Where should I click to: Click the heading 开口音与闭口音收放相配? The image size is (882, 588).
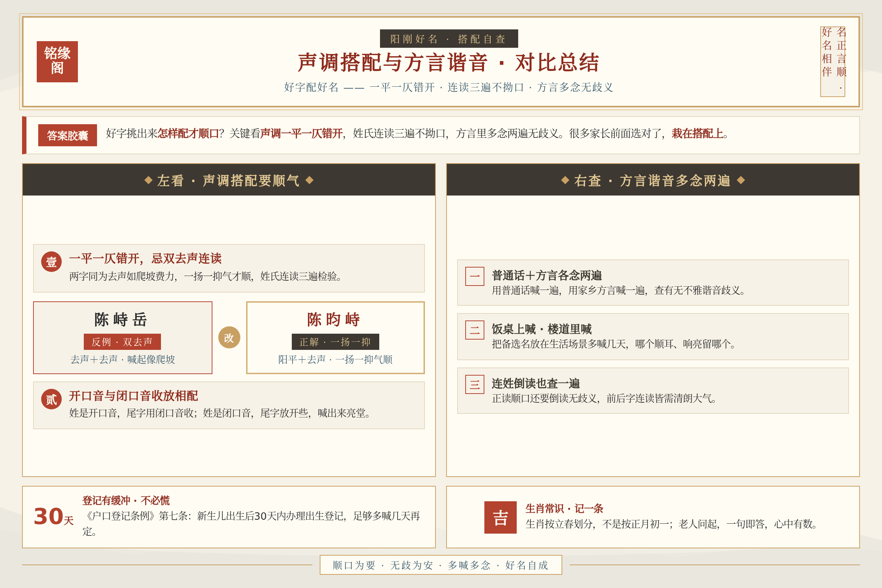tap(133, 396)
